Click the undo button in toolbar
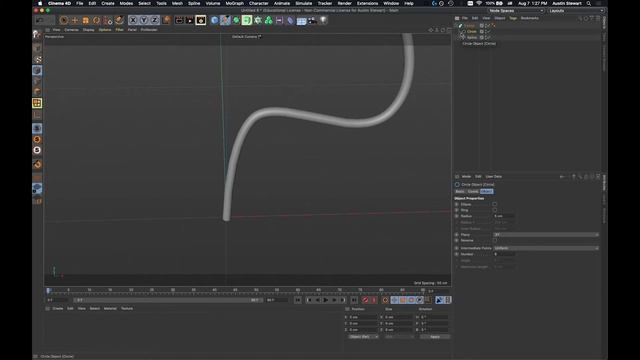This screenshot has height=360, width=640. (40, 20)
